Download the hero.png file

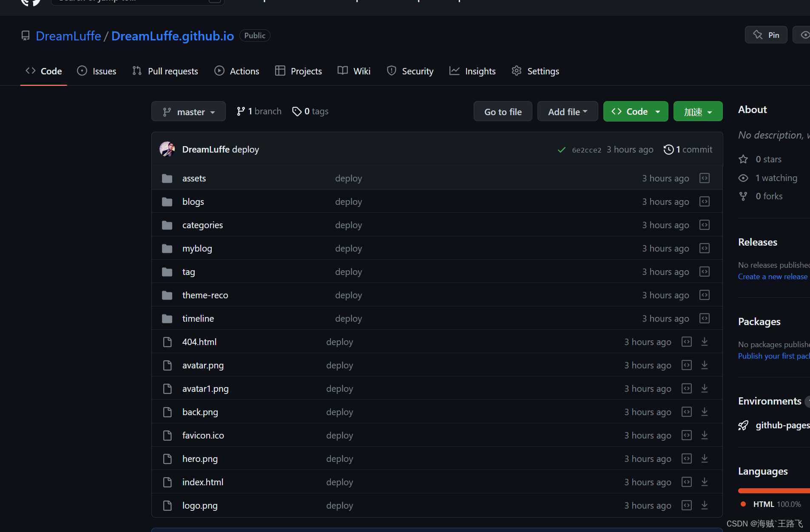click(x=705, y=458)
